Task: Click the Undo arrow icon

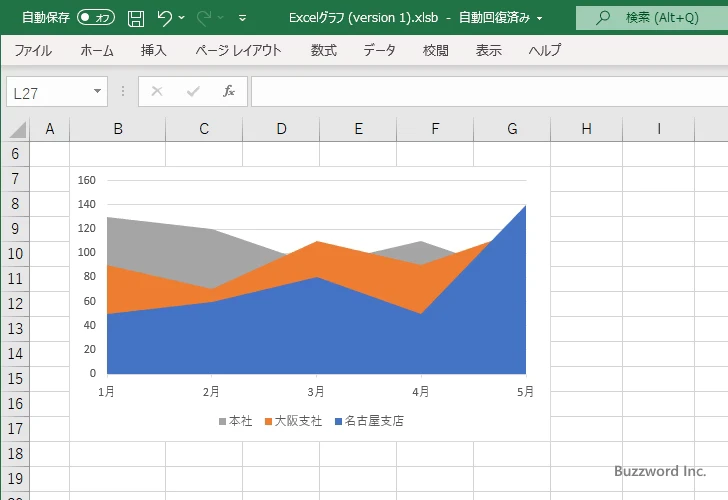Action: [164, 18]
